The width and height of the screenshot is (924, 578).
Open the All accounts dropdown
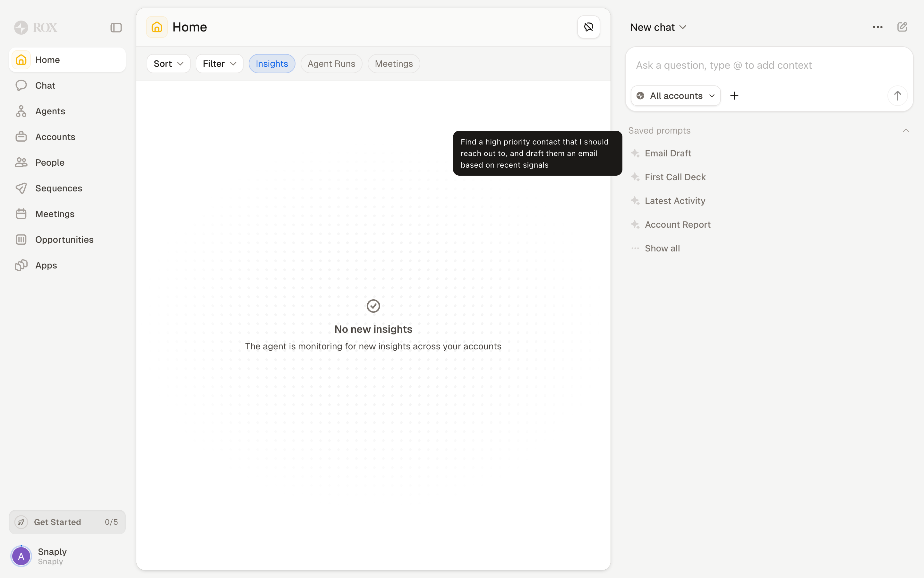click(675, 96)
